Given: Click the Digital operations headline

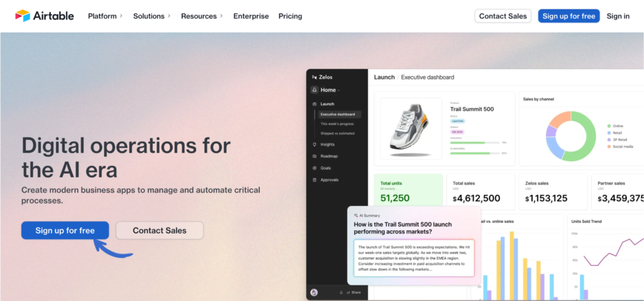Looking at the screenshot, I should 126,157.
